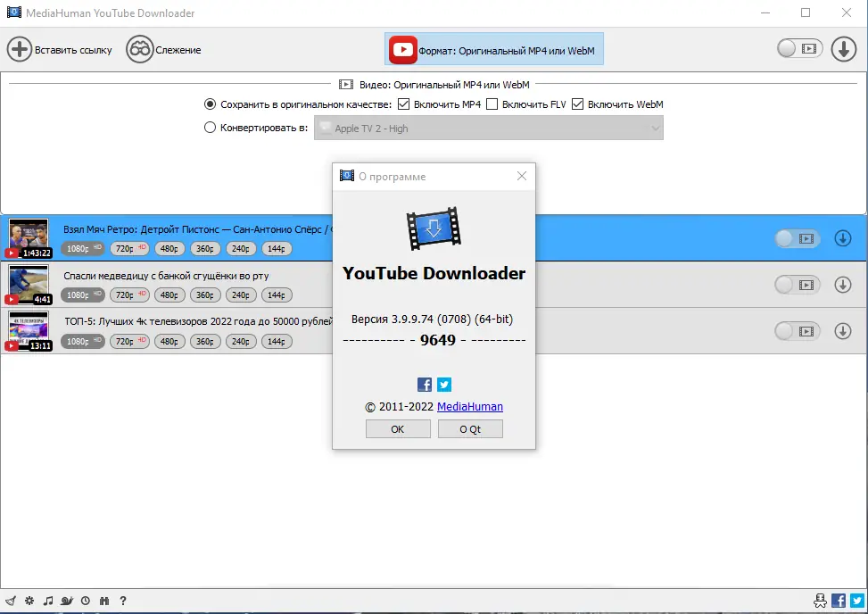
Task: Clear the download list with the broom icon
Action: click(11, 601)
